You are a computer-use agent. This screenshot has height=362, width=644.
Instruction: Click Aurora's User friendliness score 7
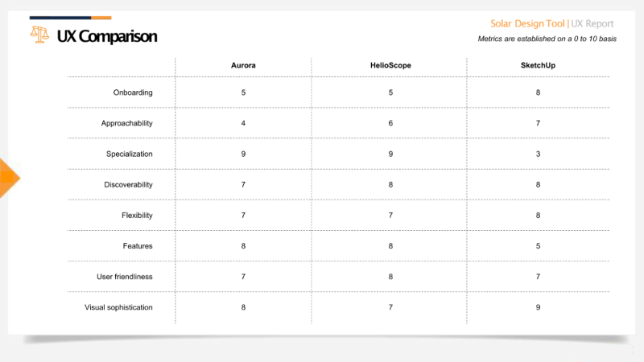click(244, 277)
